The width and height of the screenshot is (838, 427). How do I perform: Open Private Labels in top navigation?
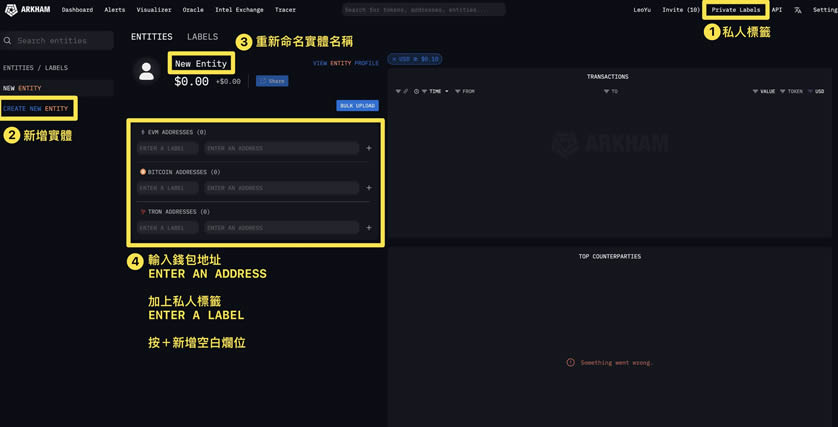tap(735, 10)
